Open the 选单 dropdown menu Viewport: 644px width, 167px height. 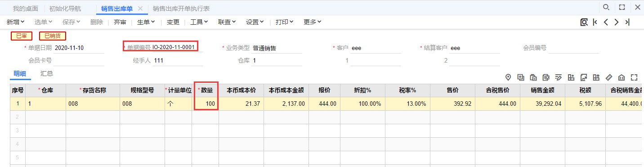point(44,22)
